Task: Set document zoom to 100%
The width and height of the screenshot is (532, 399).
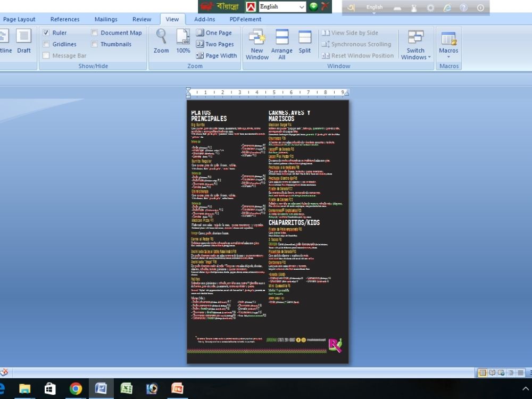Action: (183, 41)
